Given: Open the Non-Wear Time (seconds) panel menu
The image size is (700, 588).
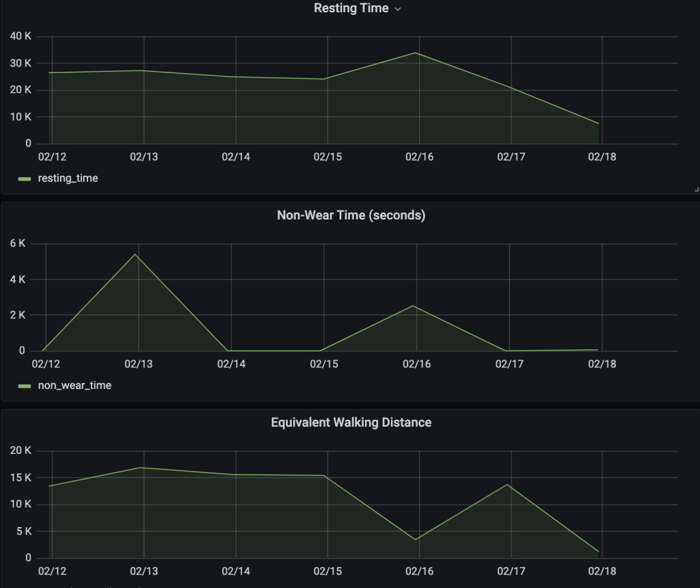Looking at the screenshot, I should click(x=351, y=215).
